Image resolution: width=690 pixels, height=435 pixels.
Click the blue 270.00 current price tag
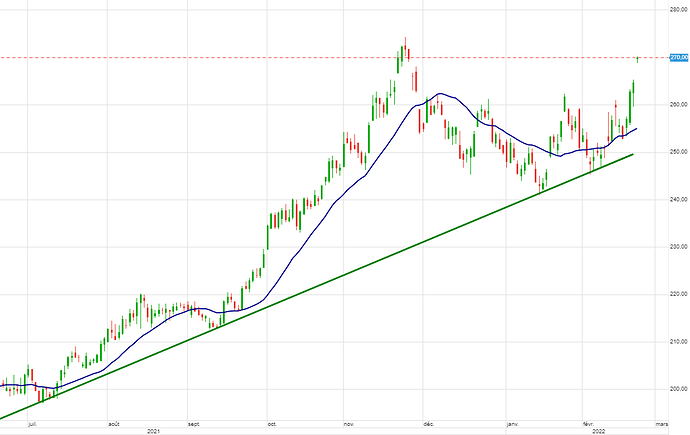pyautogui.click(x=676, y=58)
